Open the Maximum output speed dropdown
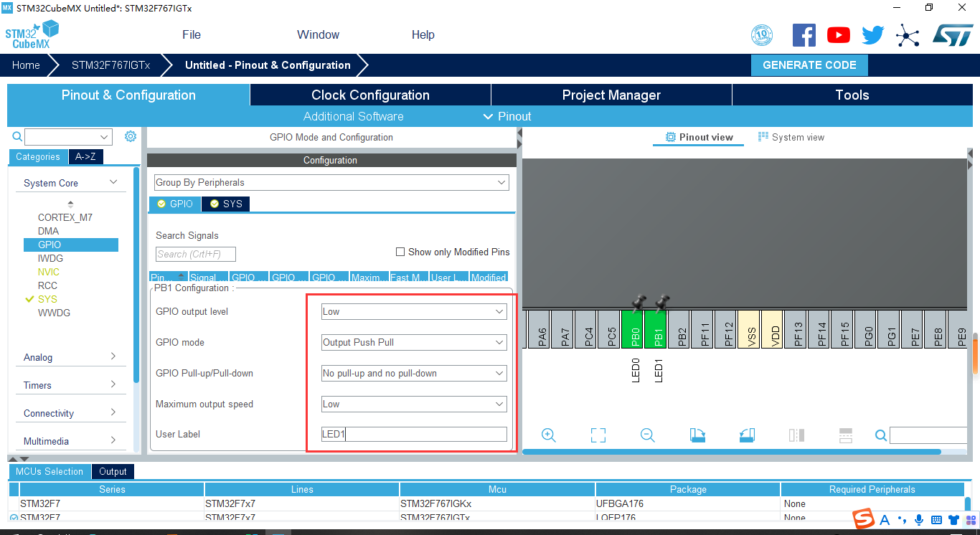The width and height of the screenshot is (980, 535). 414,404
